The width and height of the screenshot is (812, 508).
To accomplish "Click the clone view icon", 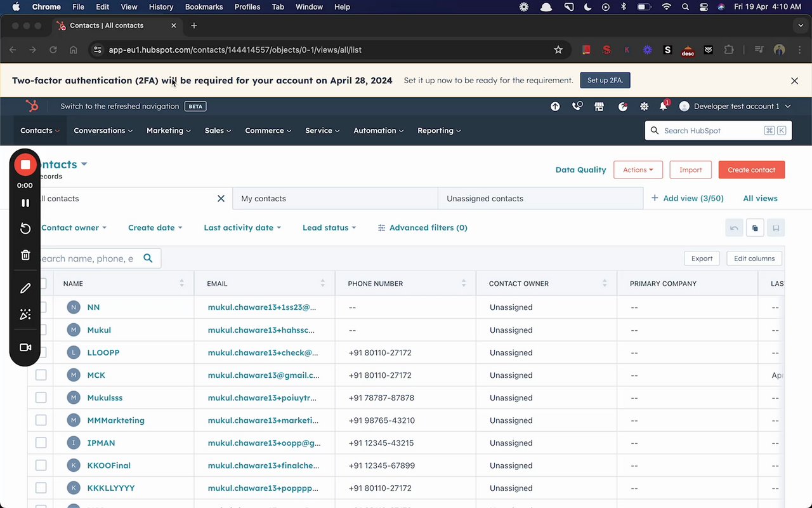I will point(755,228).
